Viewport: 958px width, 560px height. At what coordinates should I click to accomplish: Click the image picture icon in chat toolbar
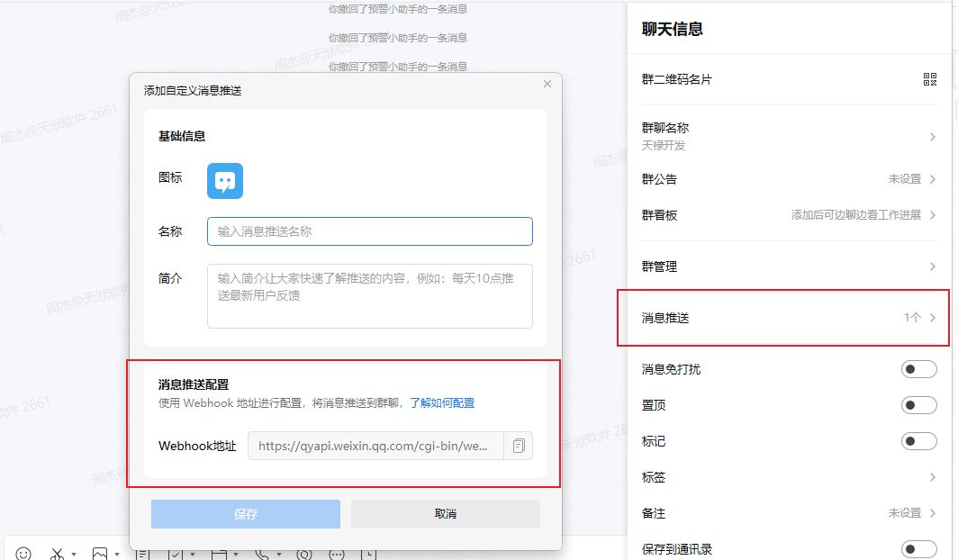tap(100, 553)
